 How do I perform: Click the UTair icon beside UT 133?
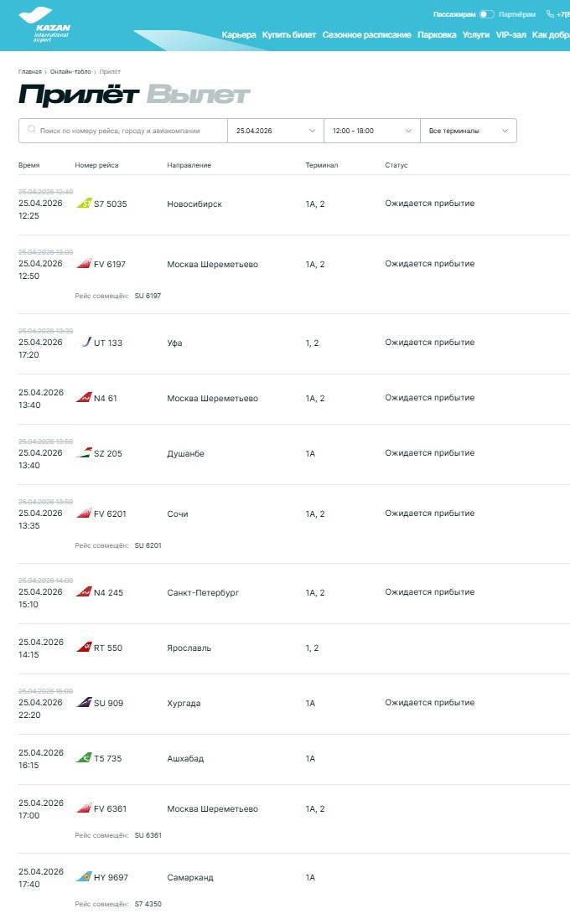click(x=85, y=343)
